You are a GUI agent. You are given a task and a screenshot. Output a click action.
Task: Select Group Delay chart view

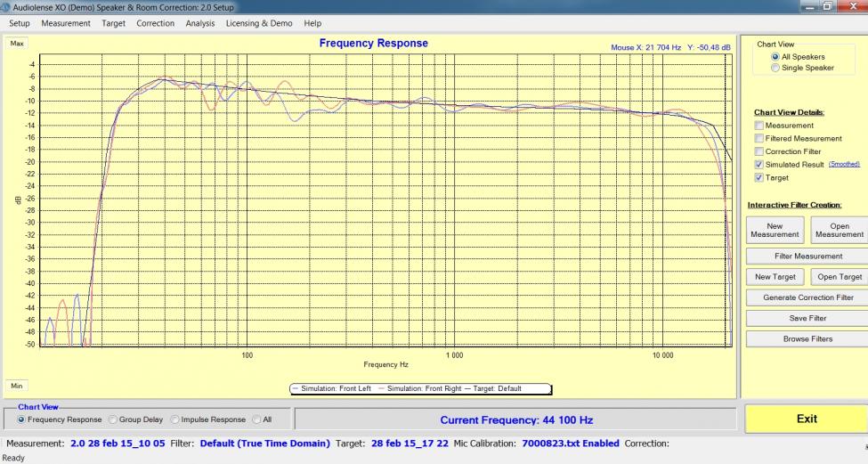point(113,419)
